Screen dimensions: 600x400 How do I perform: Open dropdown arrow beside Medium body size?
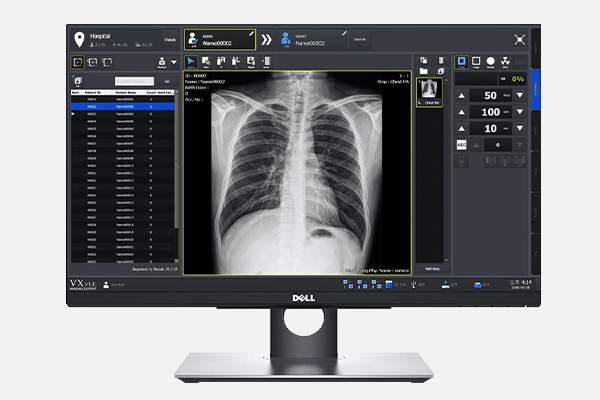click(x=174, y=62)
